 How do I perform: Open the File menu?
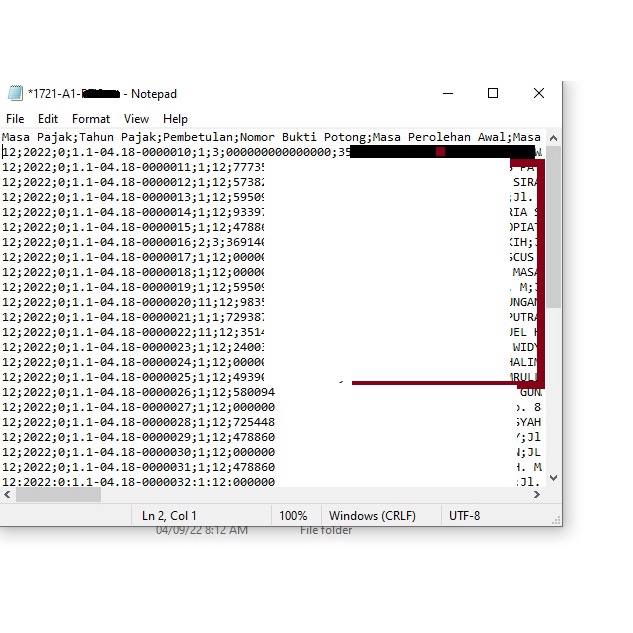15,119
